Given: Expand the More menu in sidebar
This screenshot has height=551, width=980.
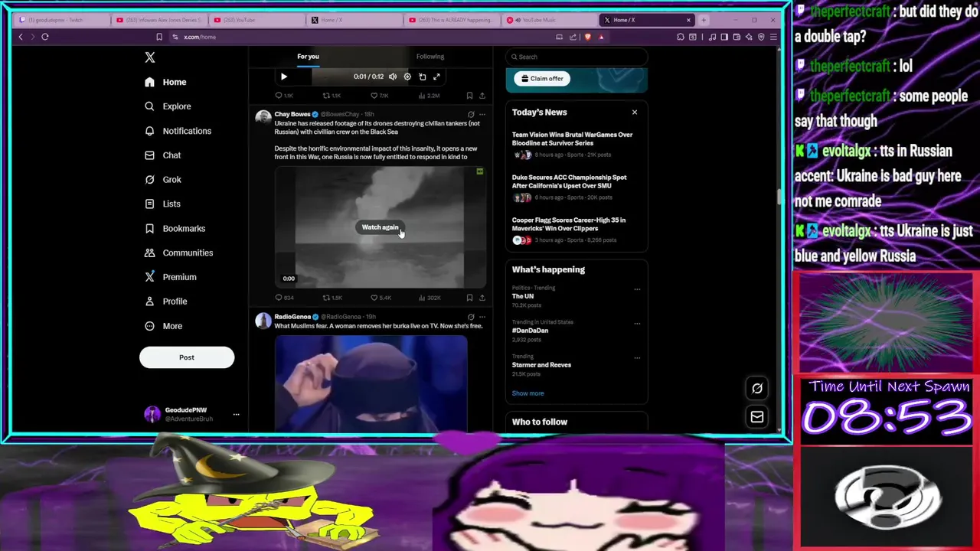Looking at the screenshot, I should pos(163,326).
